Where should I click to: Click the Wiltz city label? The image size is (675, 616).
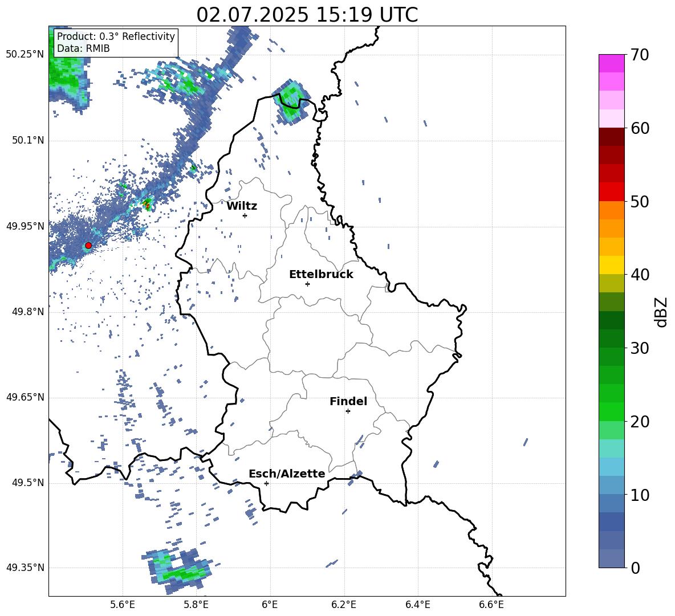[x=242, y=206]
